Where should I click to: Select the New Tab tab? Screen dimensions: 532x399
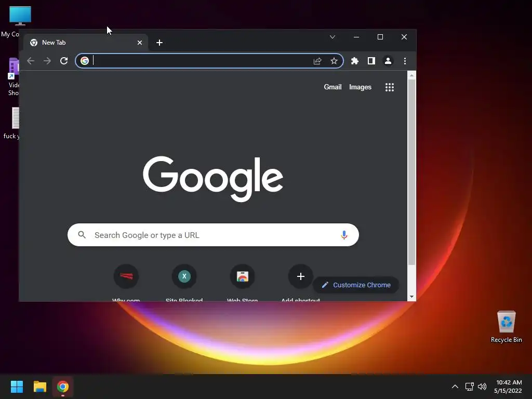pyautogui.click(x=86, y=43)
